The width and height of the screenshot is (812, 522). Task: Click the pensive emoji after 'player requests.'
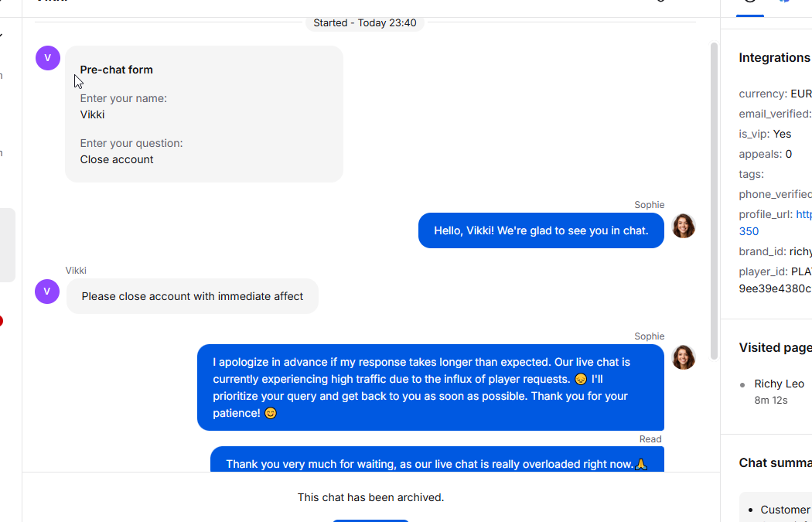click(581, 379)
